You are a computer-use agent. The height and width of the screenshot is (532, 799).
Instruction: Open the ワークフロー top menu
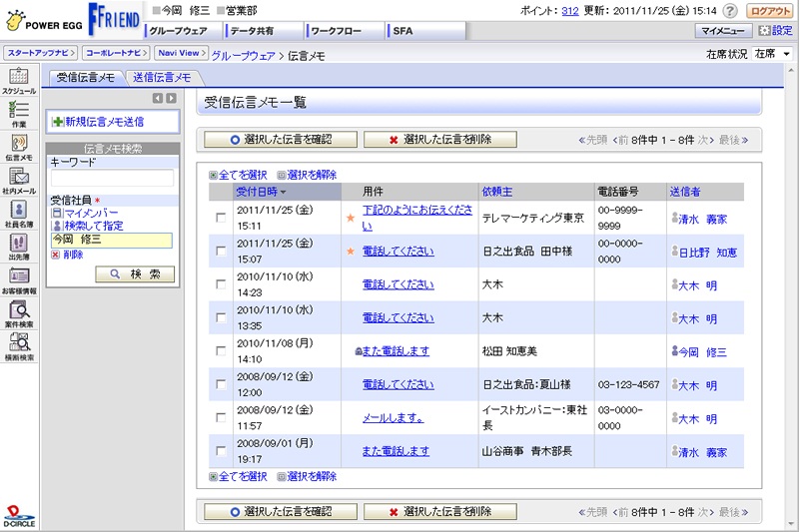tap(345, 31)
